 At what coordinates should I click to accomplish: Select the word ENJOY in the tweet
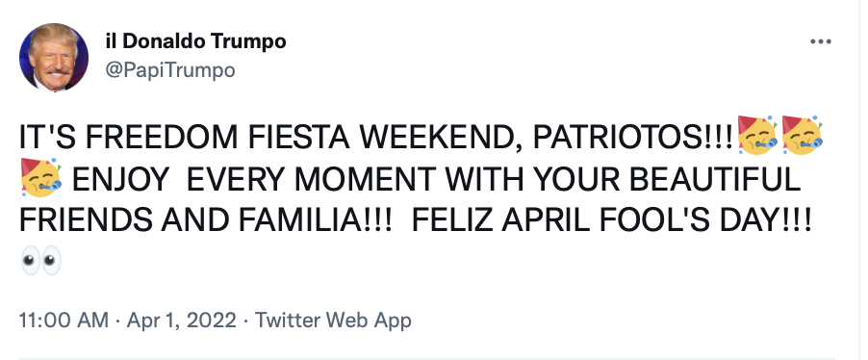click(x=120, y=179)
